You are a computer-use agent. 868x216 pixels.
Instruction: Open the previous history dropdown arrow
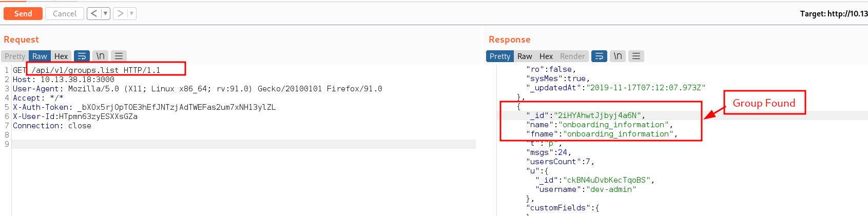106,13
